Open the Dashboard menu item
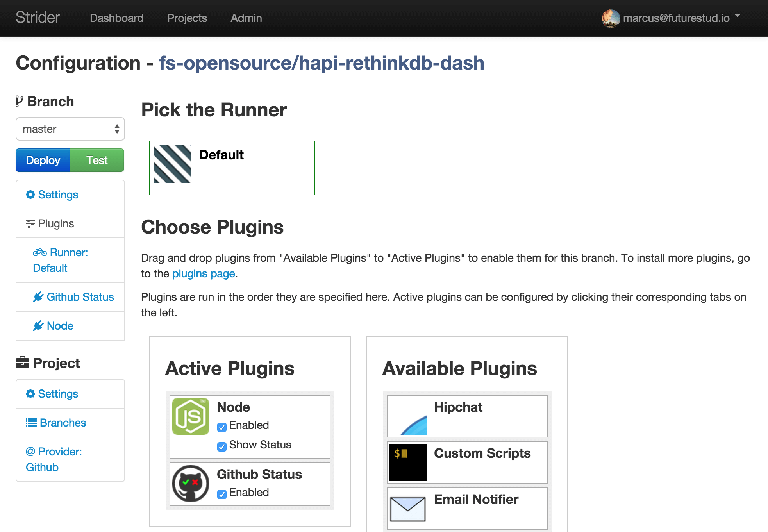 point(116,18)
